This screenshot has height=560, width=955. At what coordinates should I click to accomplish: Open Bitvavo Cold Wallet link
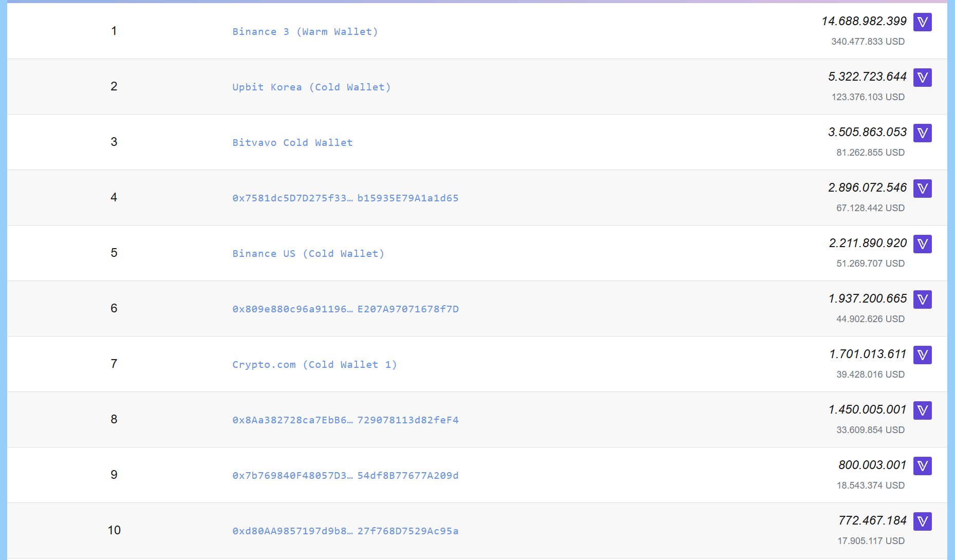coord(292,142)
